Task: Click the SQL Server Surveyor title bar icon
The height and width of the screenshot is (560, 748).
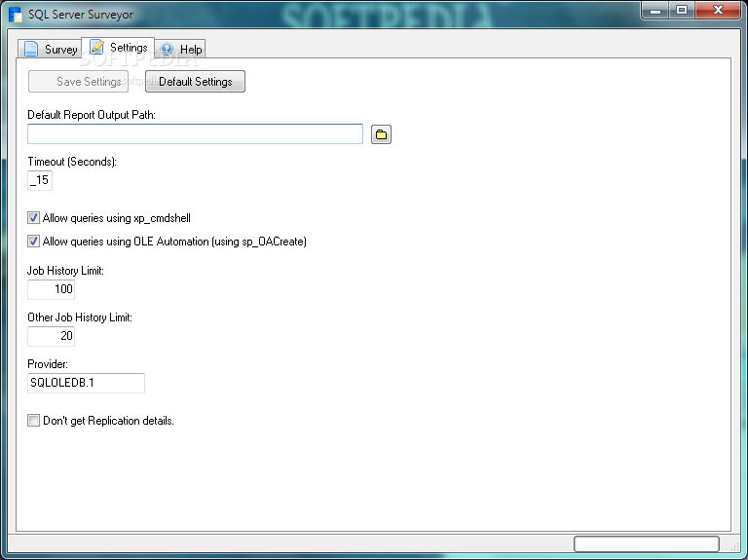Action: (x=15, y=15)
